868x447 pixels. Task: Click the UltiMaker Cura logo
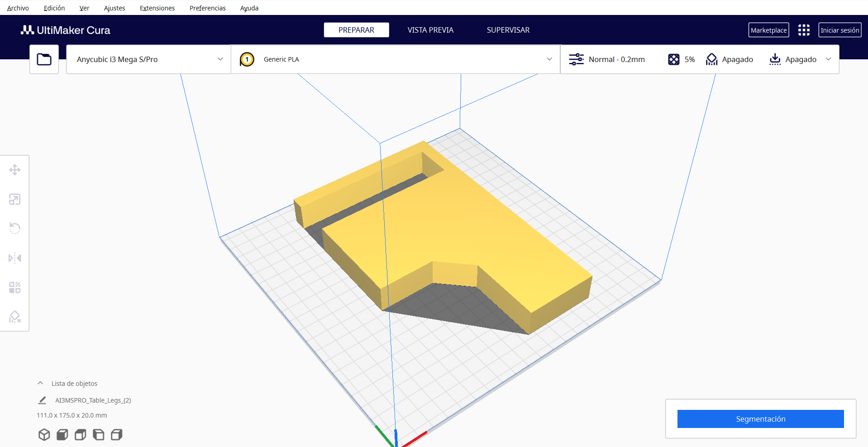tap(66, 30)
